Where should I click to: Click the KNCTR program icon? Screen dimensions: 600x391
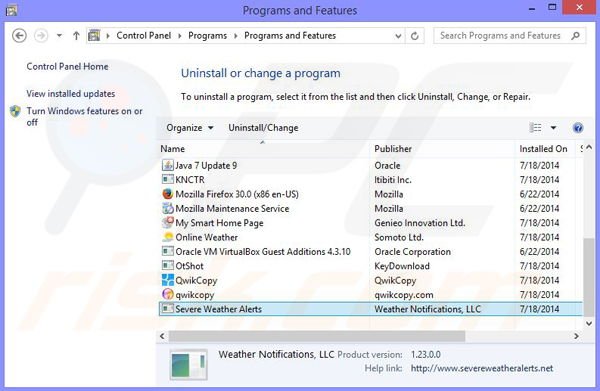coord(168,179)
